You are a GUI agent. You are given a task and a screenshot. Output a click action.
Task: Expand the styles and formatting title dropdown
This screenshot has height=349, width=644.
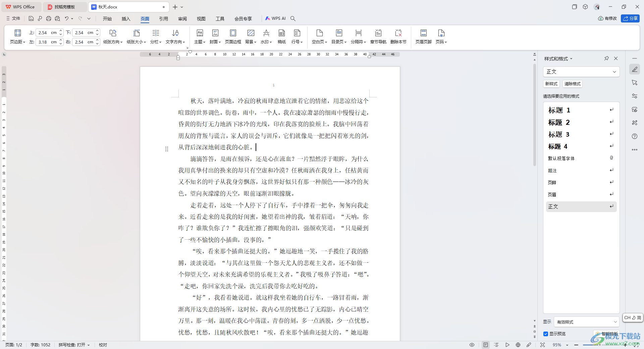(571, 59)
